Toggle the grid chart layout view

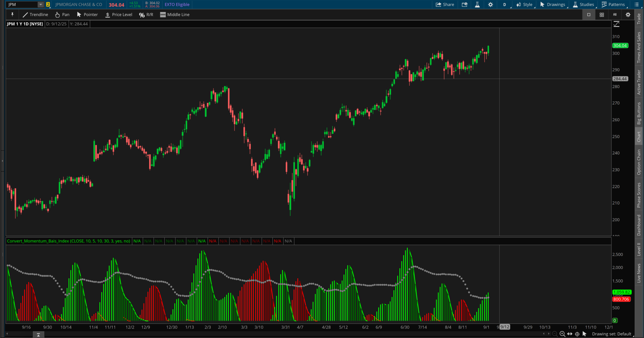[602, 15]
